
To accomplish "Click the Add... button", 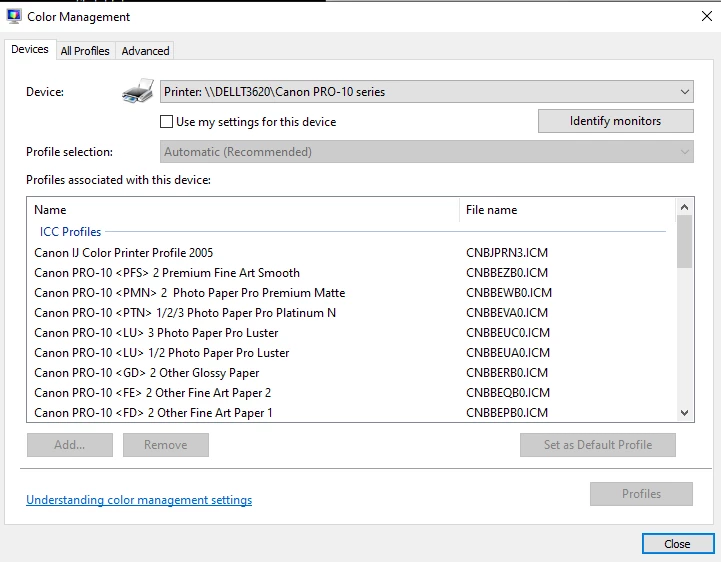I will coord(70,445).
